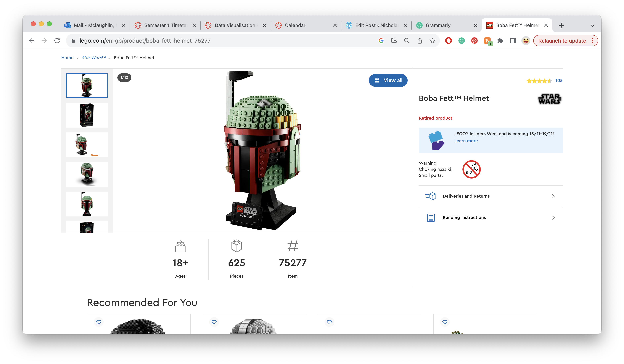Click the share page icon
The height and width of the screenshot is (364, 624).
(420, 41)
